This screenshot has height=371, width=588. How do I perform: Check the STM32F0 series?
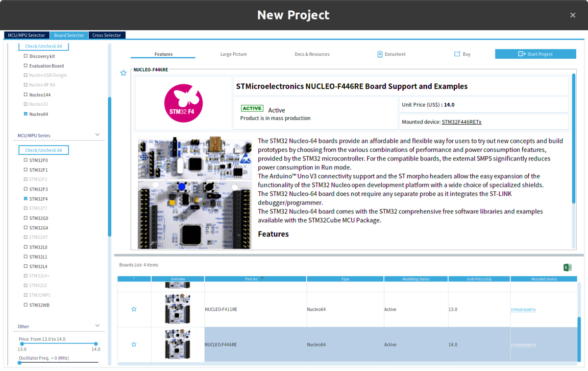26,160
